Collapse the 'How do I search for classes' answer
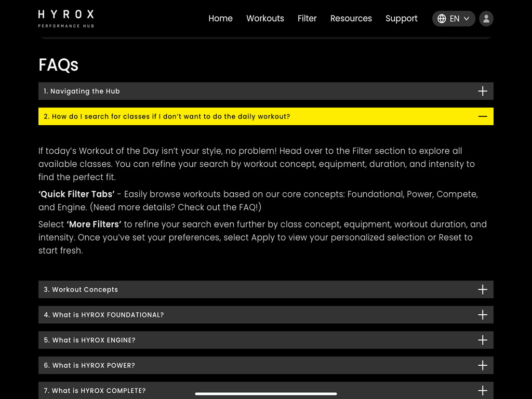532x399 pixels. (265, 116)
